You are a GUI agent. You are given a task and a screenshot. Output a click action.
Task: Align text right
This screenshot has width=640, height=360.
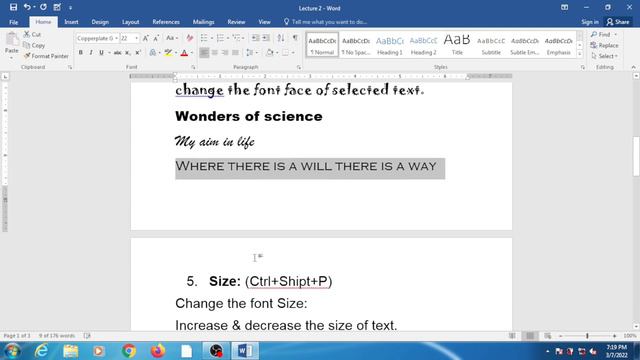point(225,53)
